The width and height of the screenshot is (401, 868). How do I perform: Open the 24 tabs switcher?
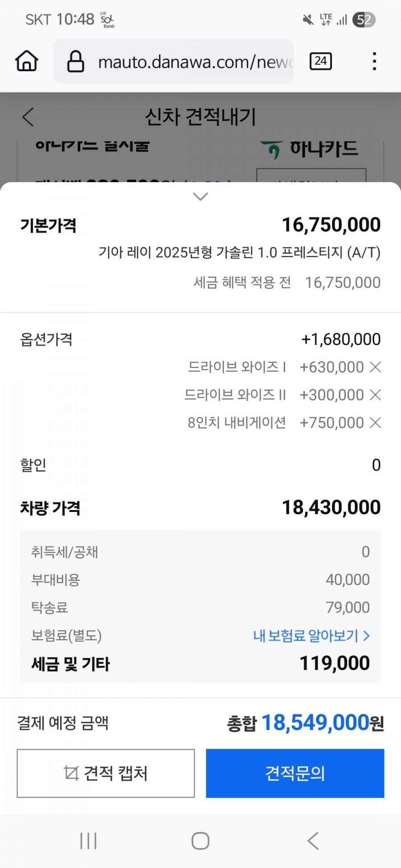click(x=321, y=61)
